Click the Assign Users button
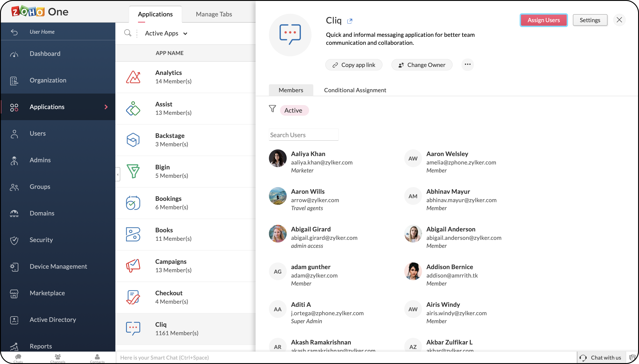The image size is (639, 364). coord(543,20)
